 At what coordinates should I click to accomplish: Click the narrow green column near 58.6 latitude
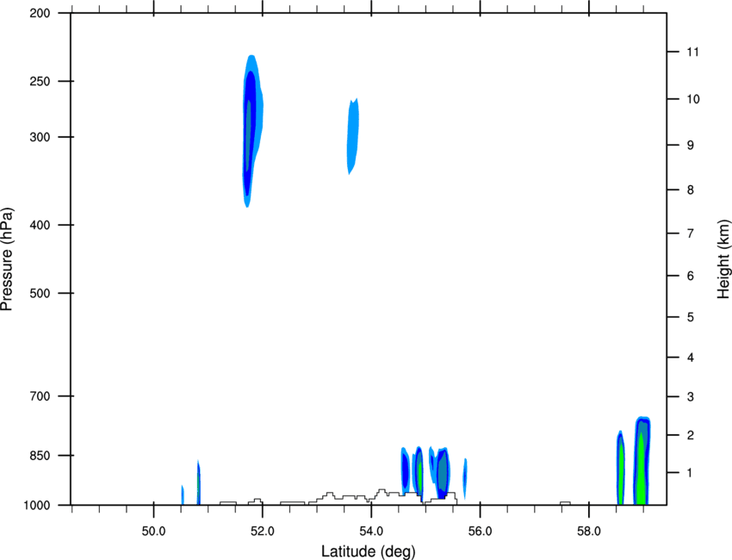(620, 468)
